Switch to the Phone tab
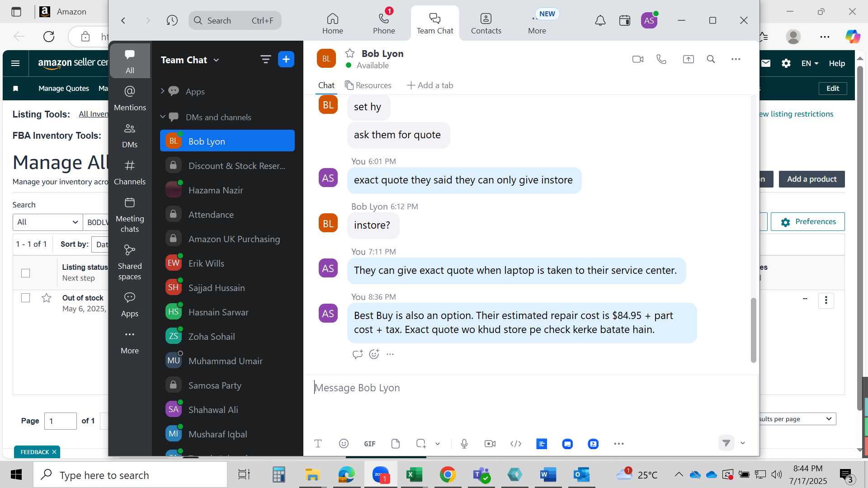The image size is (868, 488). click(384, 23)
